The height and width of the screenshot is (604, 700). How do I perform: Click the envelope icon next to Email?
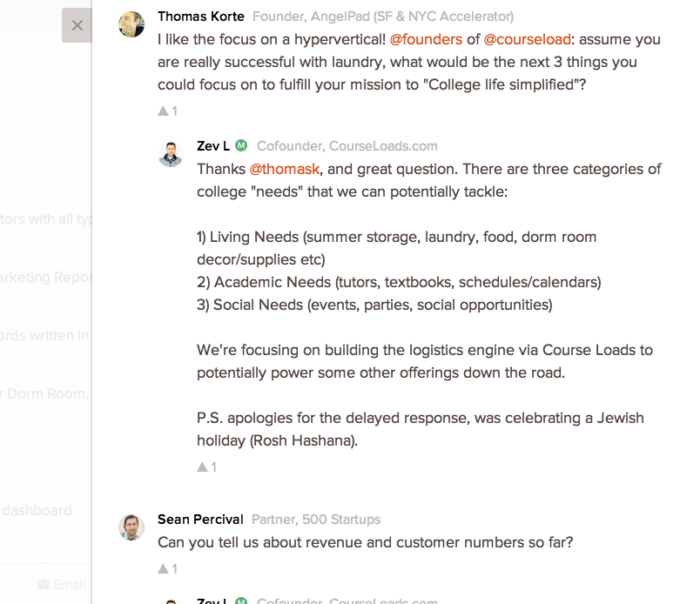click(44, 584)
